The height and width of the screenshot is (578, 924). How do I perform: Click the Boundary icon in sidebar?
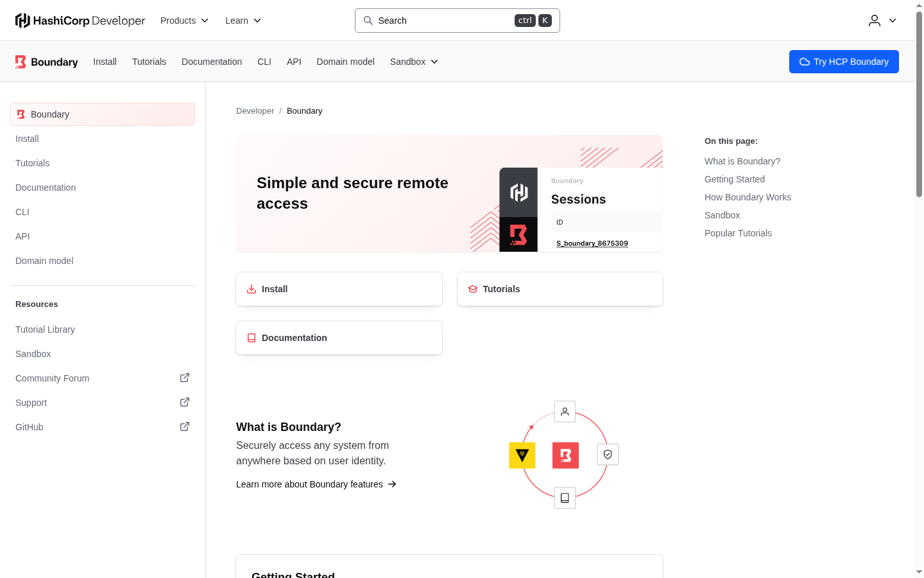(x=21, y=114)
